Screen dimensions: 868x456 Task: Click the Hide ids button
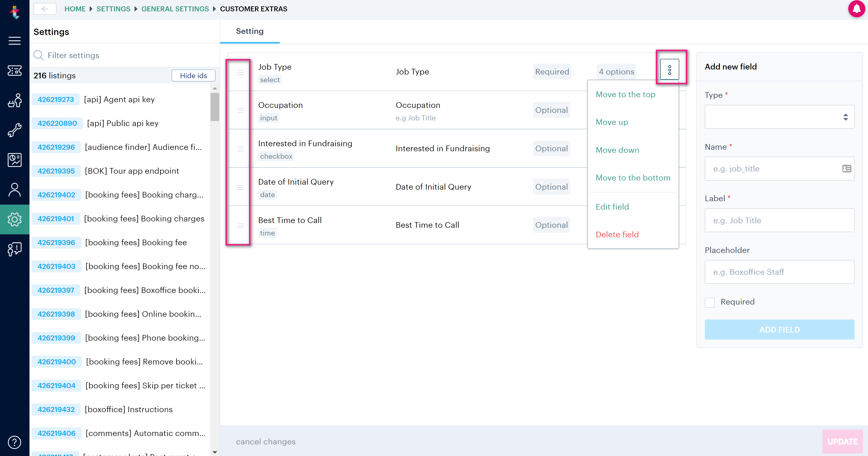pos(194,76)
